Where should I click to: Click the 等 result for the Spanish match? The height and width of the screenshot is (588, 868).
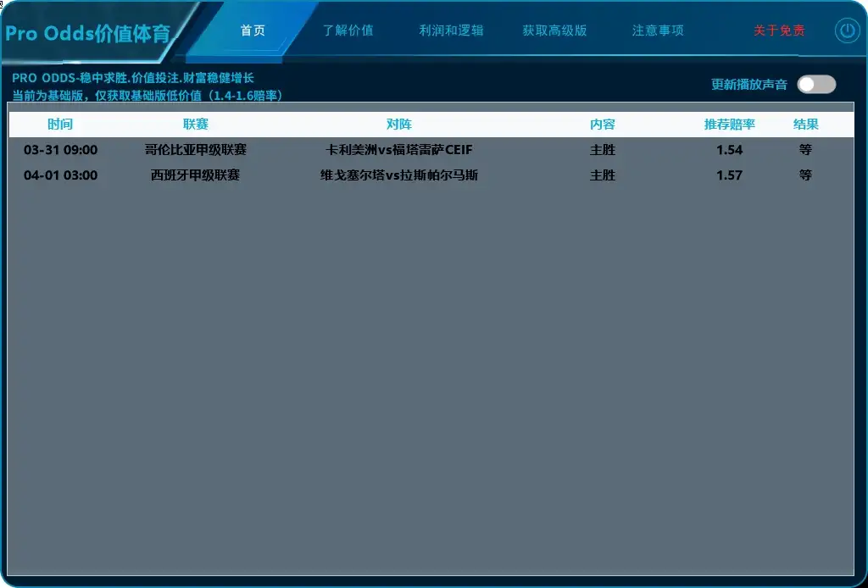(805, 175)
